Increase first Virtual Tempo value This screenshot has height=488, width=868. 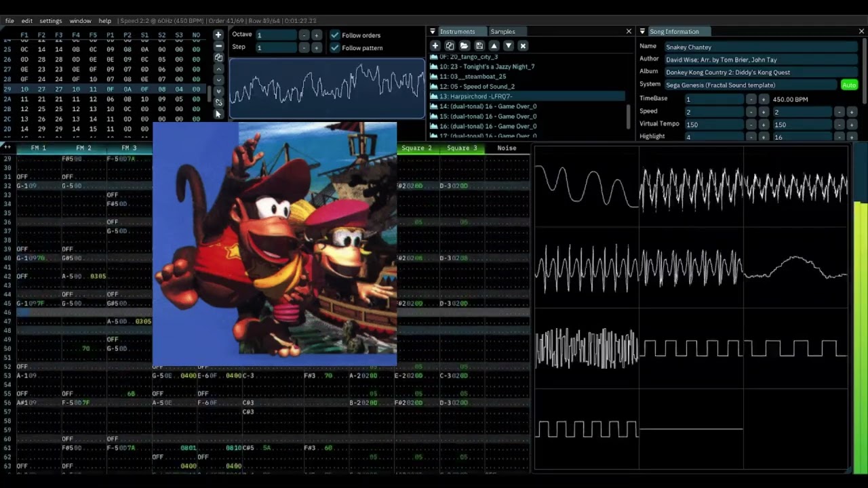click(764, 125)
